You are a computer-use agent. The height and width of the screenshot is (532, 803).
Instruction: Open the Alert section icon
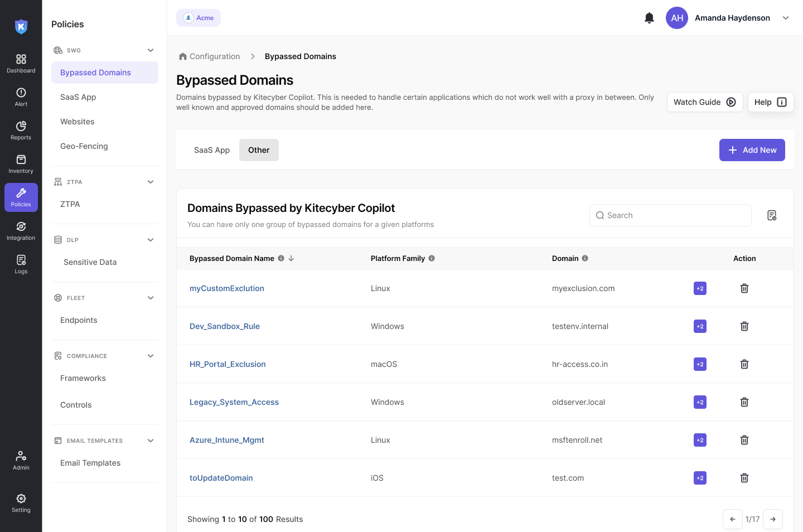[21, 97]
